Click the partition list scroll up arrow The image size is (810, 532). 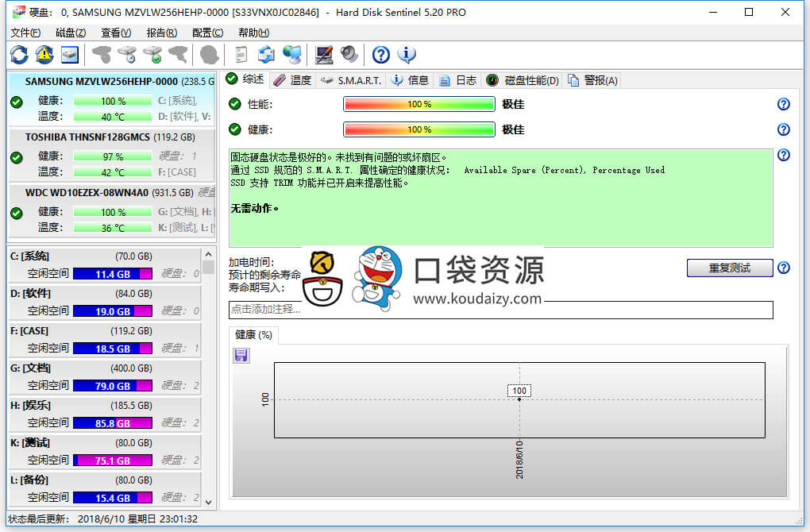[x=208, y=255]
